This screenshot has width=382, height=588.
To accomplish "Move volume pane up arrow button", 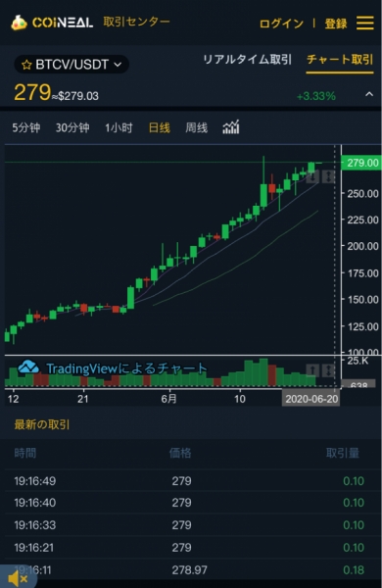I will pyautogui.click(x=312, y=370).
